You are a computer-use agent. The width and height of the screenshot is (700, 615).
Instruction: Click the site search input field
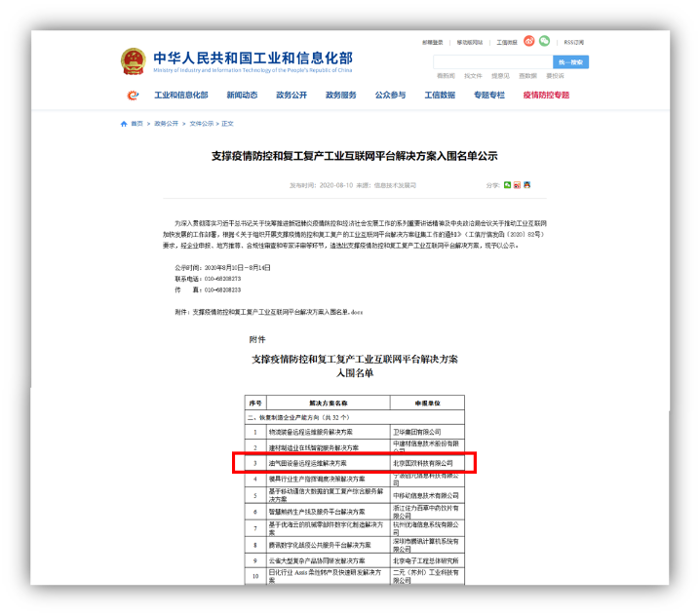pos(493,62)
